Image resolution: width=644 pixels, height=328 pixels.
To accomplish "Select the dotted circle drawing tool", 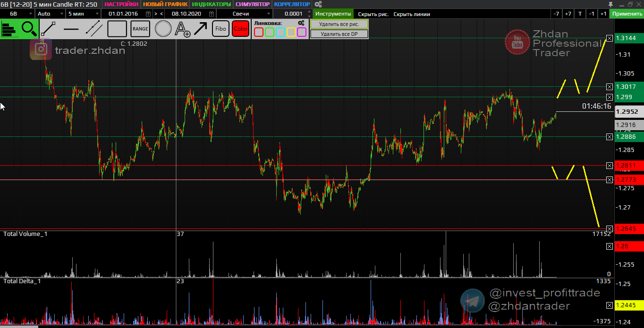I will pos(163,29).
